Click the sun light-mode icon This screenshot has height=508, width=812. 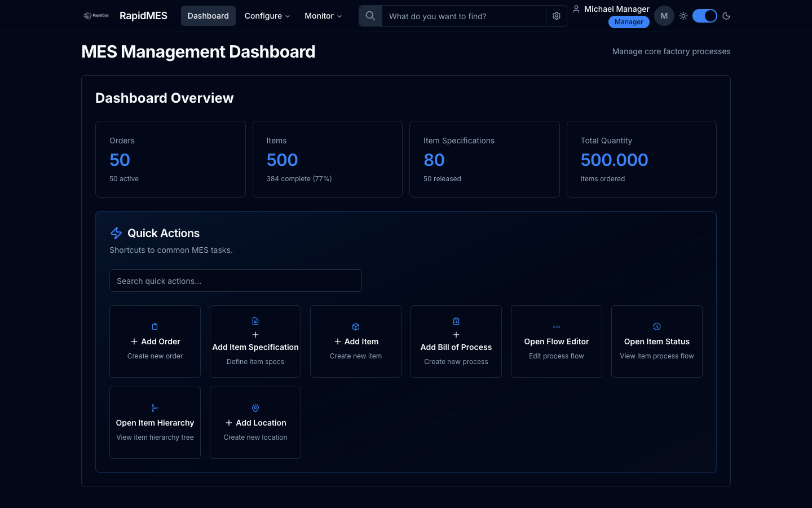click(683, 16)
